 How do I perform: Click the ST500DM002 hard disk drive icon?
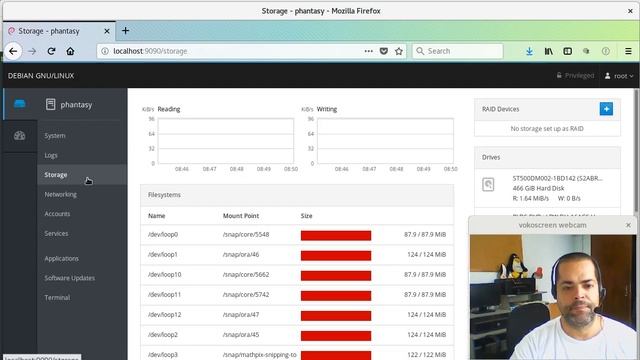point(488,184)
